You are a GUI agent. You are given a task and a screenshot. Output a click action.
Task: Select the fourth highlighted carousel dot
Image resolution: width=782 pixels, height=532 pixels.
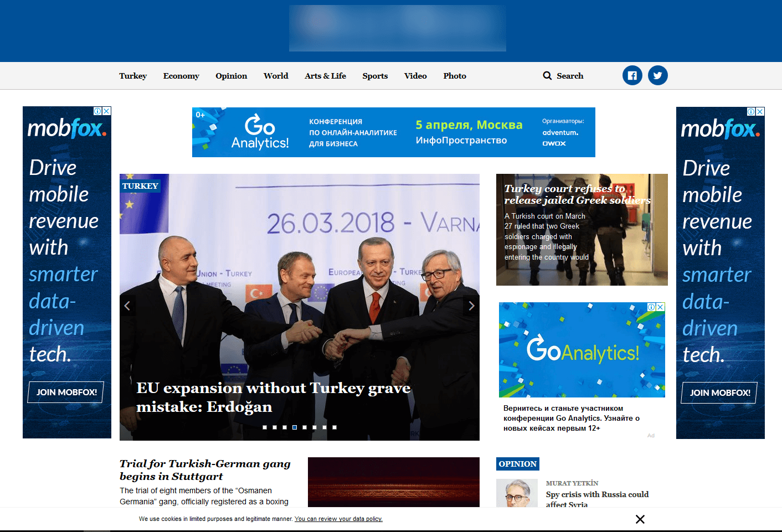[x=295, y=427]
